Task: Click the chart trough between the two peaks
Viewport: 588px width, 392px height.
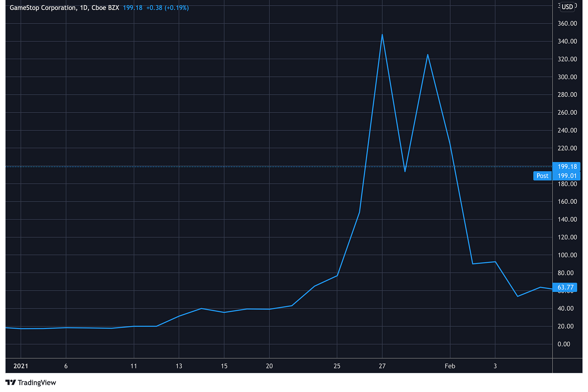Action: [405, 171]
